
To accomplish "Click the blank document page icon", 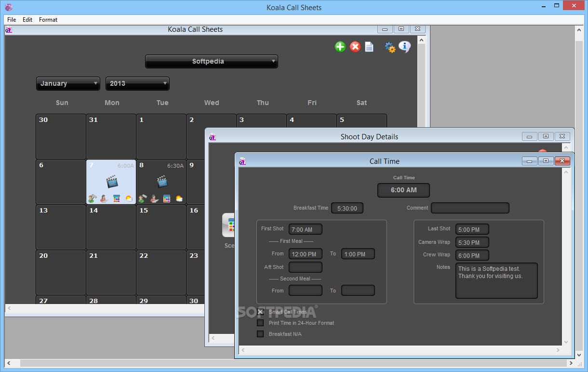I will pyautogui.click(x=369, y=47).
